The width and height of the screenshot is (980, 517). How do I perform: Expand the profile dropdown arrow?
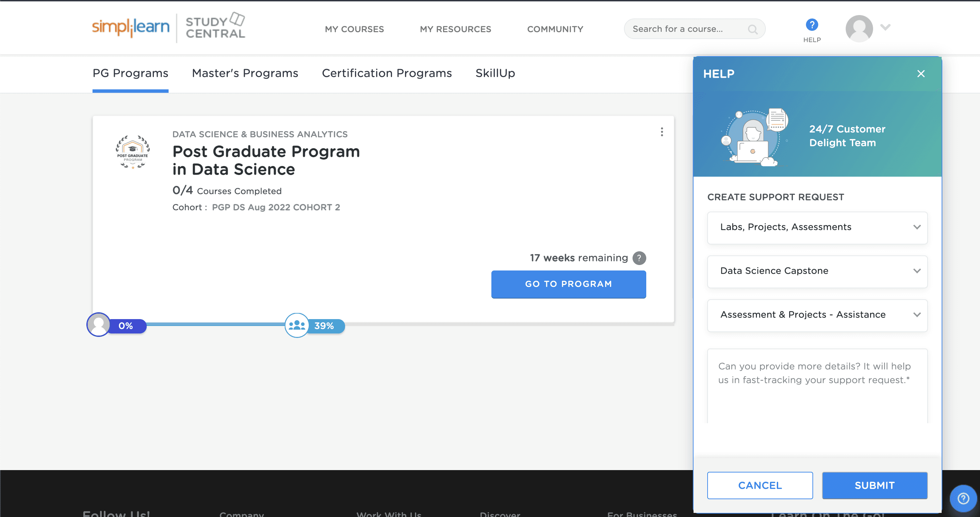(885, 27)
